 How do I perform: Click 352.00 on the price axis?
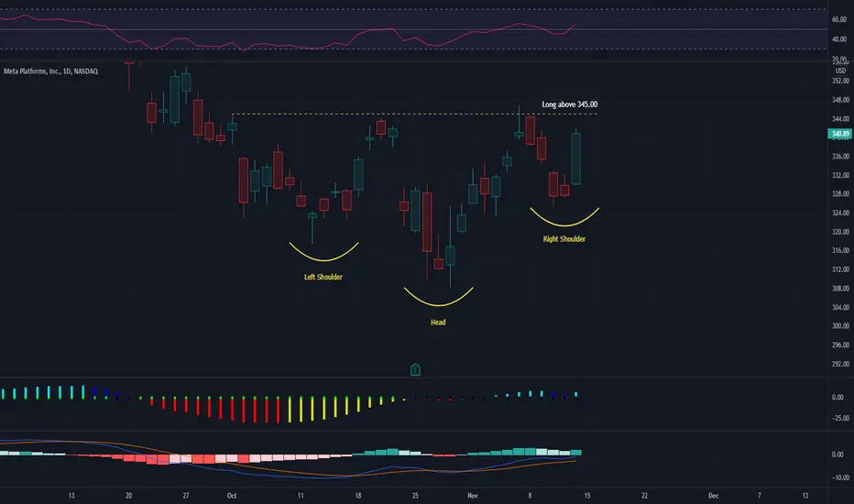(840, 81)
